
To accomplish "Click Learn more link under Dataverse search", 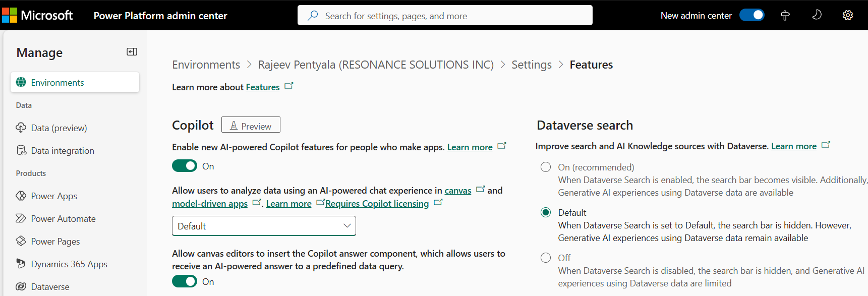I will pyautogui.click(x=793, y=146).
